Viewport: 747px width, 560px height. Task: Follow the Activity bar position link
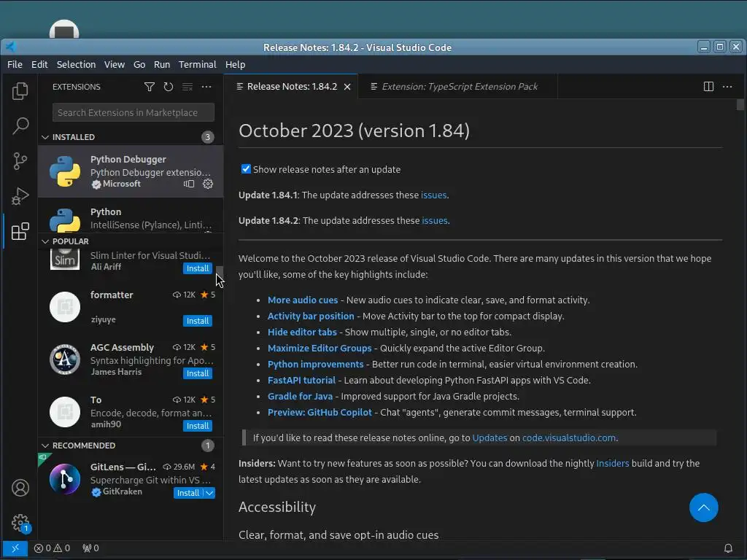[311, 316]
